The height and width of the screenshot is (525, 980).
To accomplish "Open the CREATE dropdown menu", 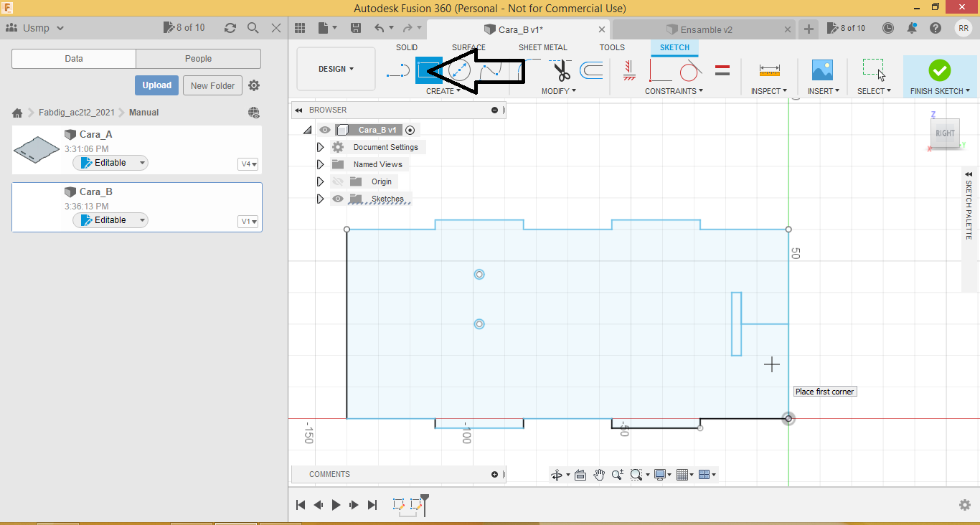I will coord(443,91).
